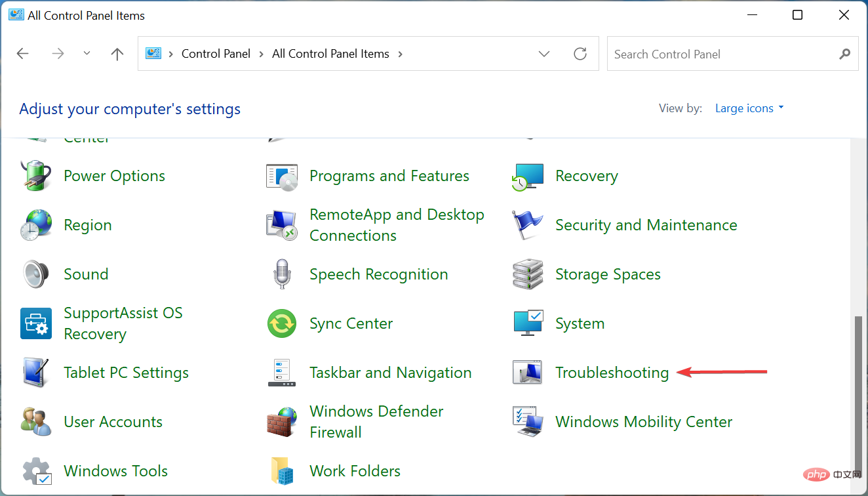Open the Recovery monitor icon

528,176
